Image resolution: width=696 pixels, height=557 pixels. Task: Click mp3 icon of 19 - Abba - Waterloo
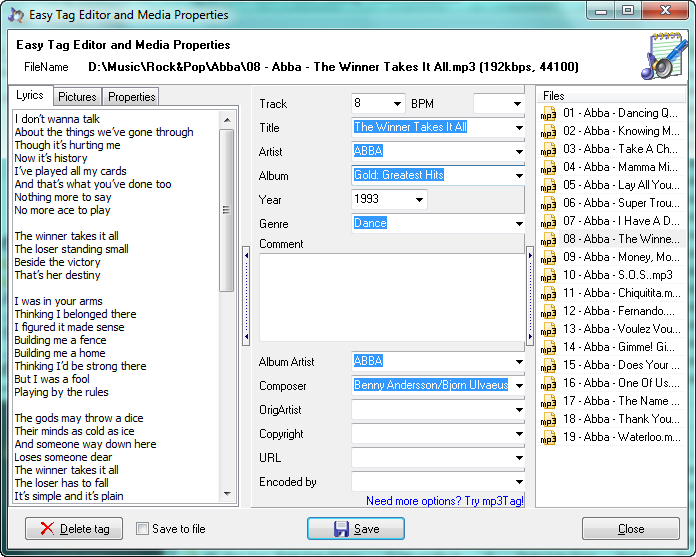click(548, 438)
